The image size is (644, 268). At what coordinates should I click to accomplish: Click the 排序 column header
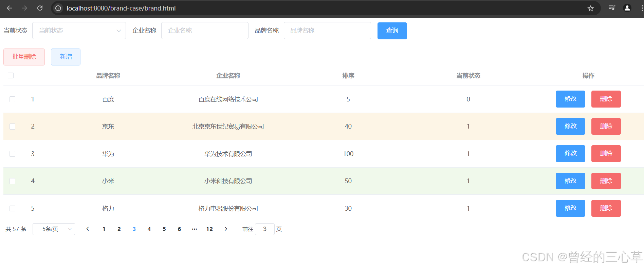click(x=348, y=76)
